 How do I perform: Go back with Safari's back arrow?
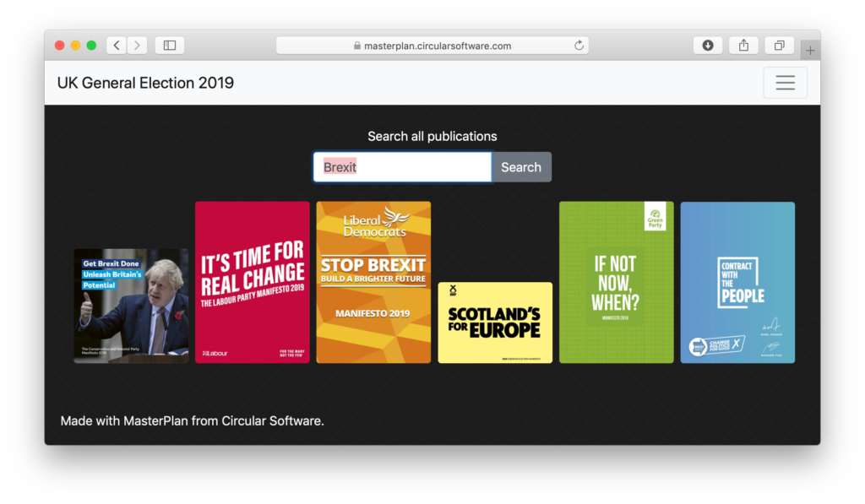[117, 46]
